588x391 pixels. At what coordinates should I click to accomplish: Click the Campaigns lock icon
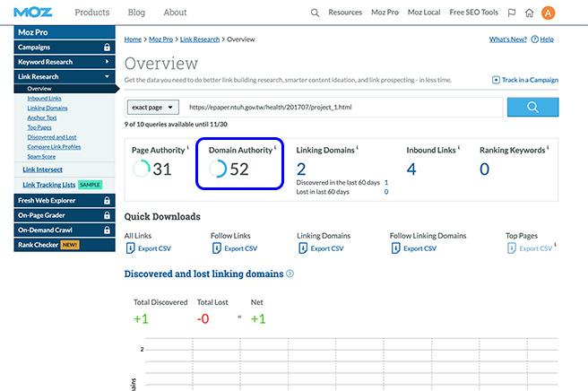click(x=107, y=47)
